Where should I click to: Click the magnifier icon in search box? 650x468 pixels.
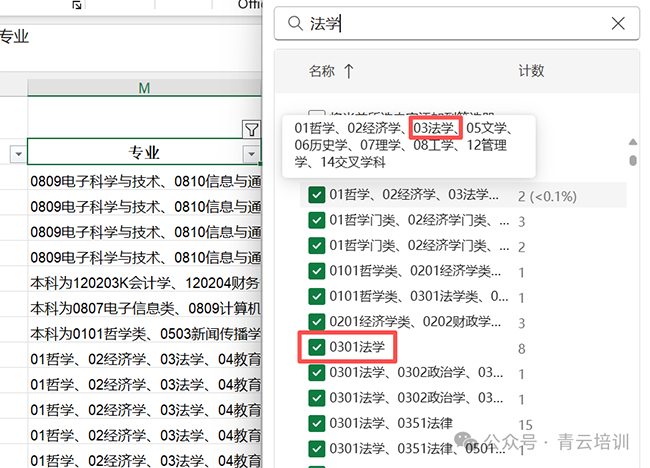pos(295,24)
